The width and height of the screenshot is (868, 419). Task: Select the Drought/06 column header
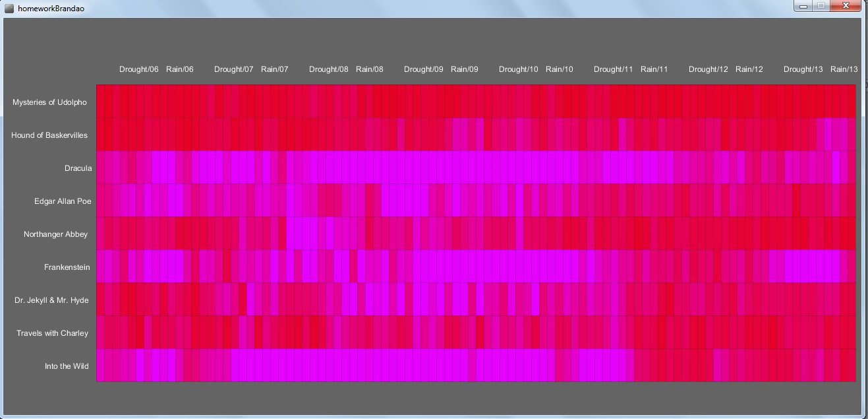138,69
